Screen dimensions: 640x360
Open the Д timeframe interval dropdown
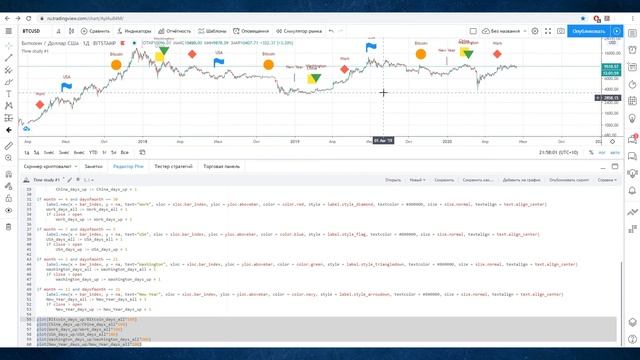click(x=58, y=31)
